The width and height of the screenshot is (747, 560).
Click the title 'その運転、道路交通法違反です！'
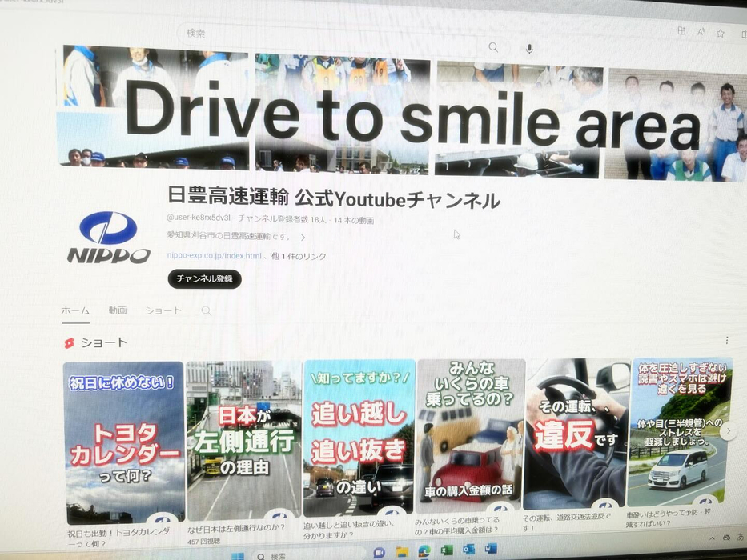click(x=566, y=522)
